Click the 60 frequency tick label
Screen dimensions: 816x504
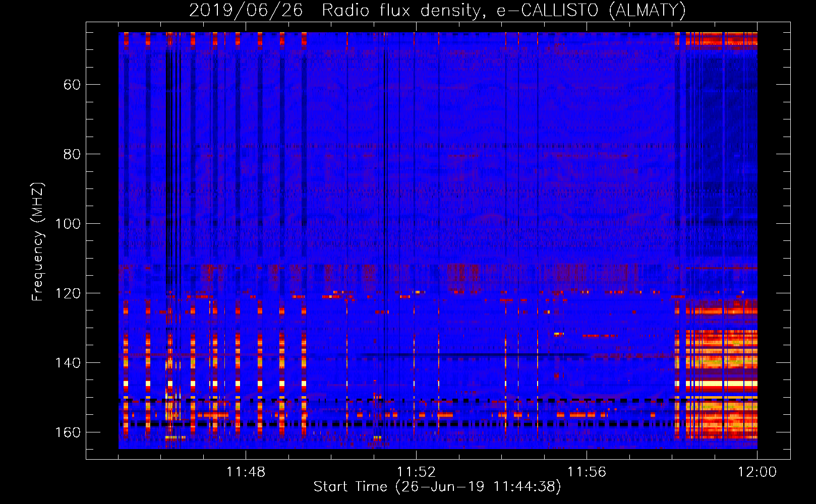[x=72, y=85]
